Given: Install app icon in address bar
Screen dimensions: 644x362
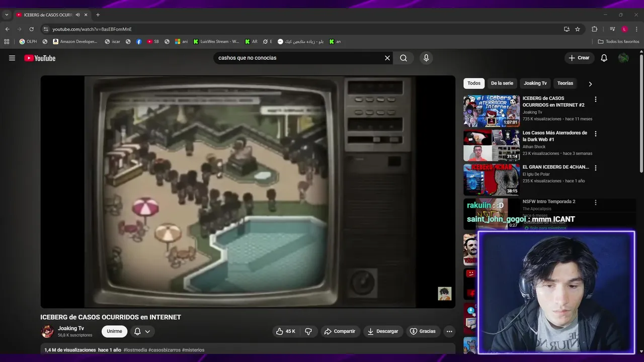Looking at the screenshot, I should tap(567, 29).
